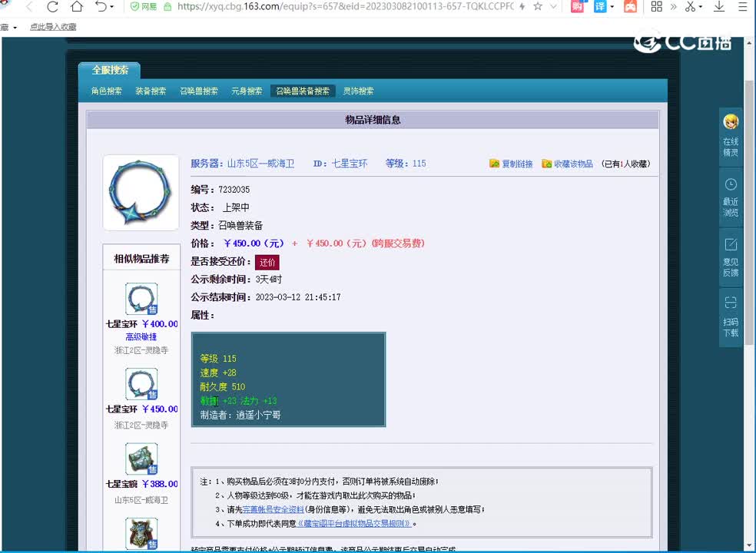The image size is (756, 553).
Task: Click the 还价 bargain button
Action: pos(267,262)
